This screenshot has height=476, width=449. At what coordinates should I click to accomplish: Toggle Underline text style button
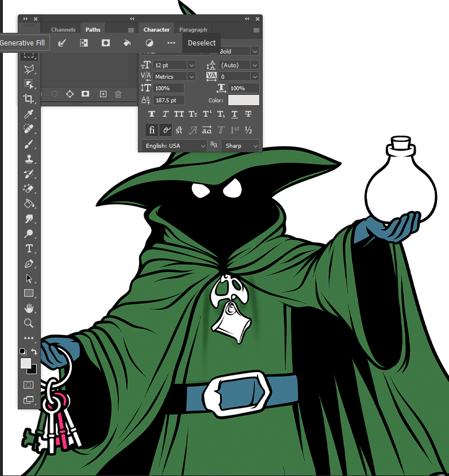click(235, 114)
